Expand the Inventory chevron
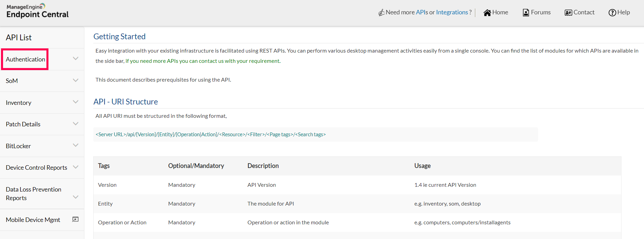The height and width of the screenshot is (239, 644). click(x=76, y=102)
